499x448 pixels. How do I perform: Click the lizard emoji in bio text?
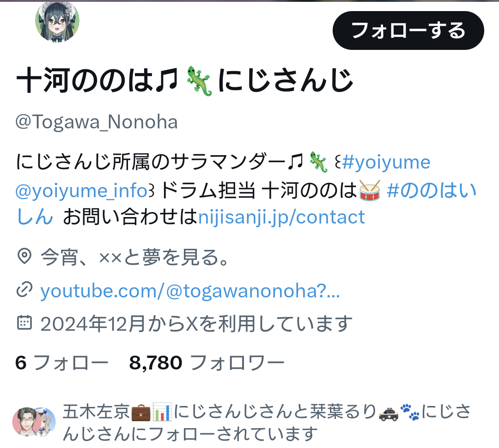(318, 162)
